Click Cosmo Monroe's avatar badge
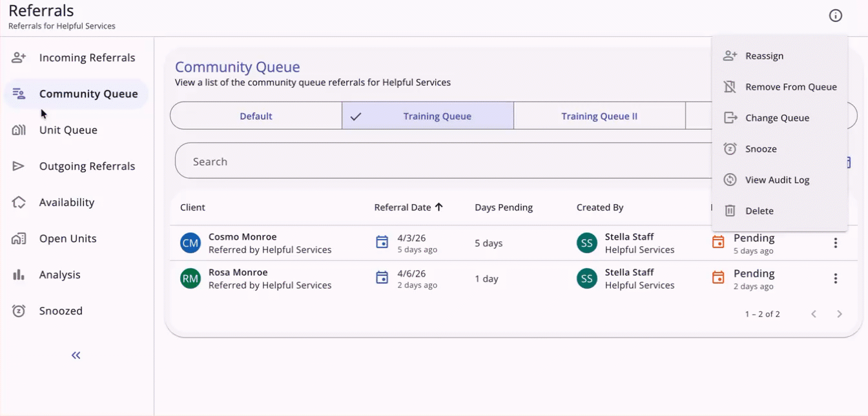868x416 pixels. click(190, 243)
